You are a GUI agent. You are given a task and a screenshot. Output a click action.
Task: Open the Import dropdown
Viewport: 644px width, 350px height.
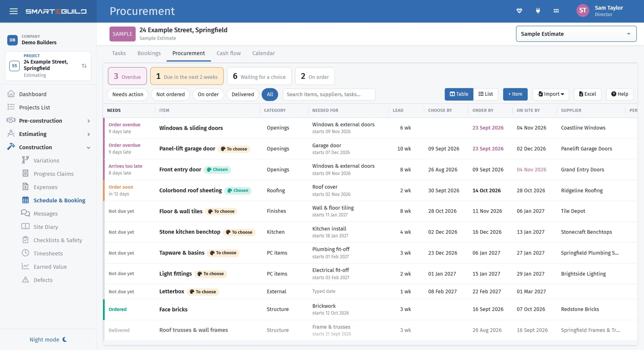551,94
